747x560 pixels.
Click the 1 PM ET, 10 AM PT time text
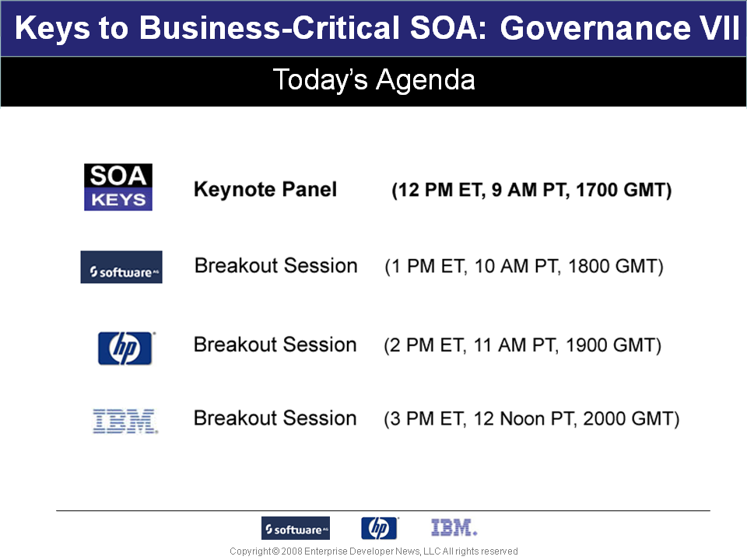pos(524,266)
